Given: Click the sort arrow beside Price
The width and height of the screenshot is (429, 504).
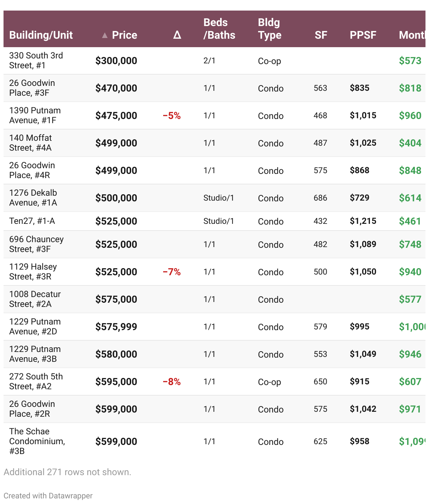Looking at the screenshot, I should 104,35.
